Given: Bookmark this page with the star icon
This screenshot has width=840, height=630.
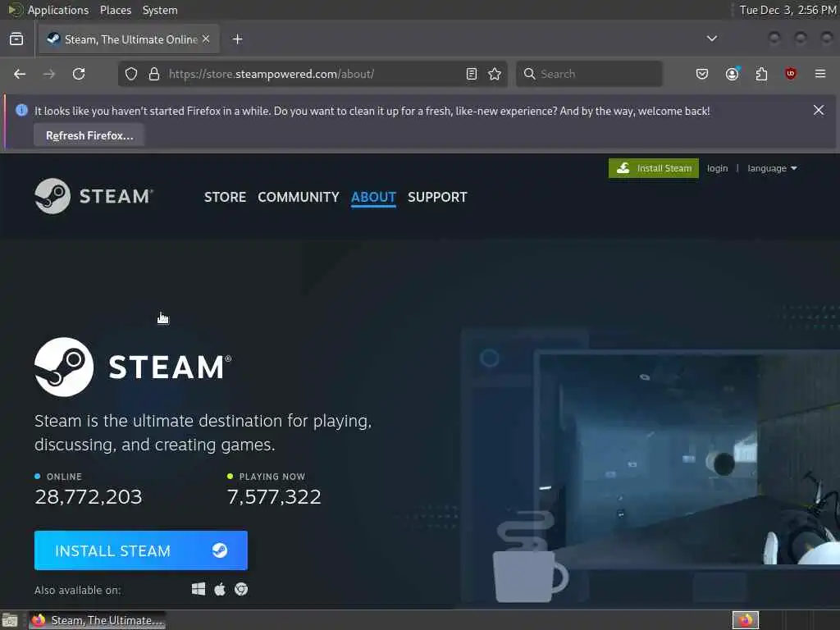Looking at the screenshot, I should click(495, 74).
